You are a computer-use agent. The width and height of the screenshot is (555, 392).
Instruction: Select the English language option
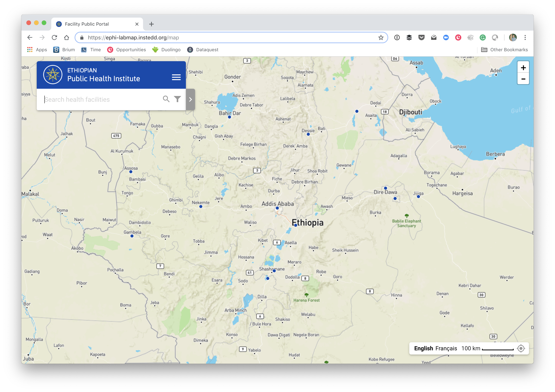(x=423, y=348)
